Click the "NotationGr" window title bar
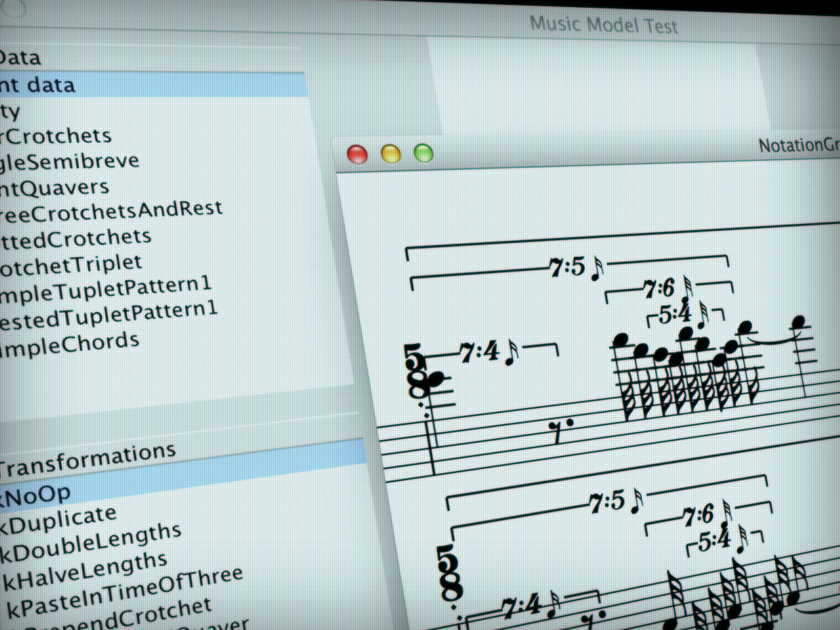Image resolution: width=840 pixels, height=630 pixels. (x=799, y=146)
